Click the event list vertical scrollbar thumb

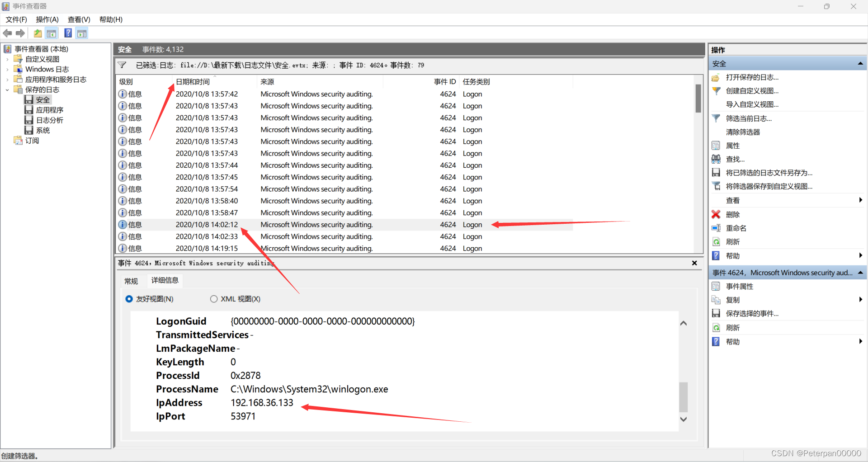698,98
